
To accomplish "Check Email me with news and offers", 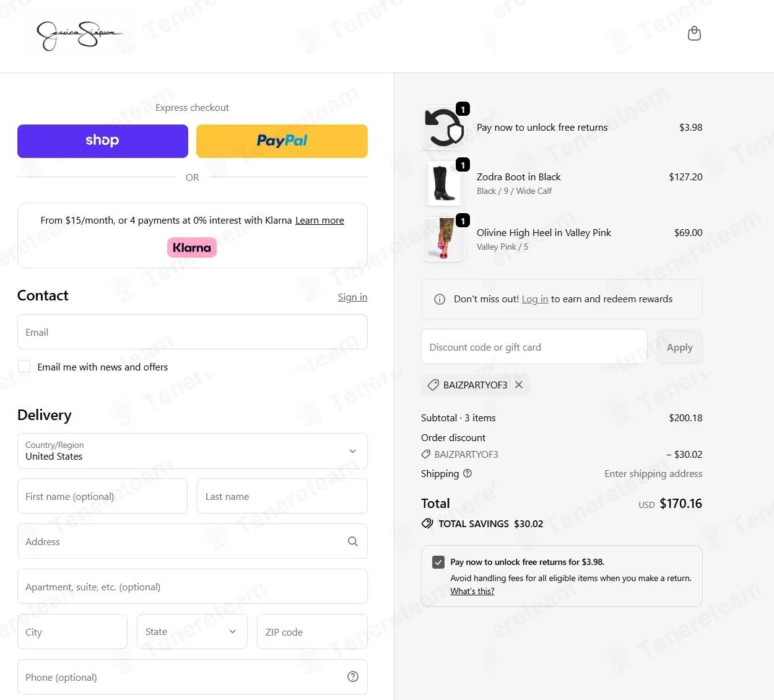I will [24, 367].
